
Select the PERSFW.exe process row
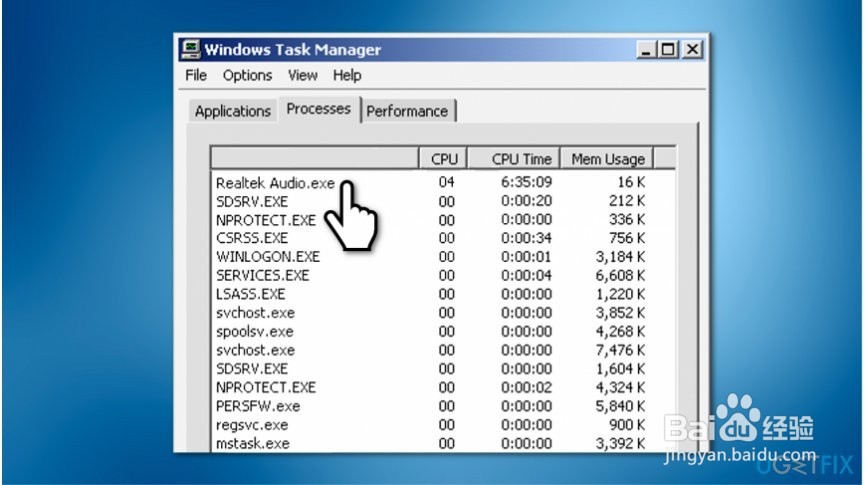tap(258, 406)
